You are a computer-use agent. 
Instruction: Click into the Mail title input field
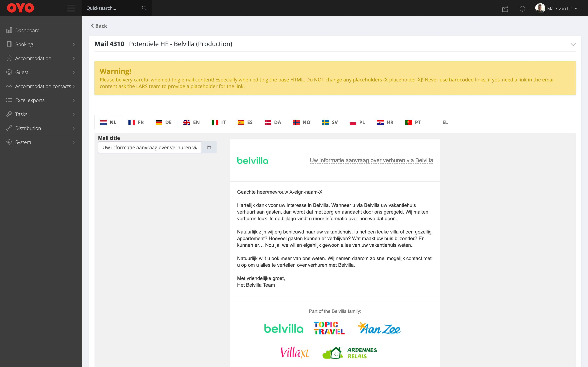coord(149,147)
